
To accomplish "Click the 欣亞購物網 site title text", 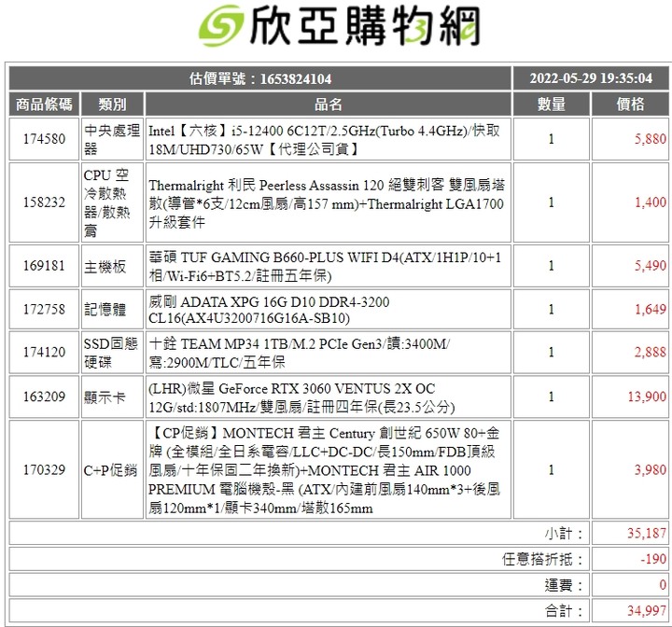I will tap(365, 26).
